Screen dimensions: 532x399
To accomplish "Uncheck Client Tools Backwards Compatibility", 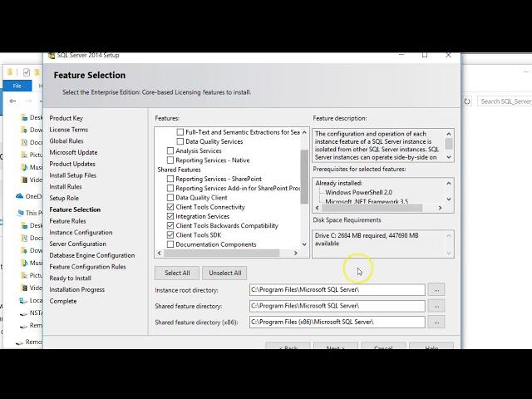I will [x=170, y=225].
